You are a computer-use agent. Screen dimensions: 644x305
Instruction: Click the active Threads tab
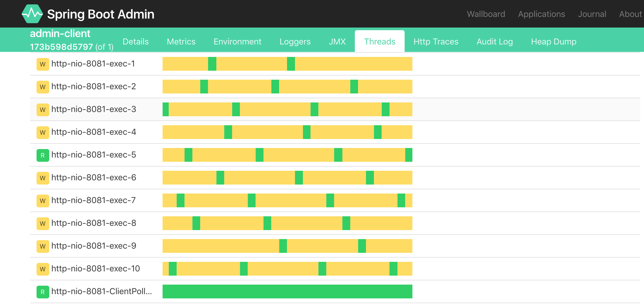pos(380,42)
